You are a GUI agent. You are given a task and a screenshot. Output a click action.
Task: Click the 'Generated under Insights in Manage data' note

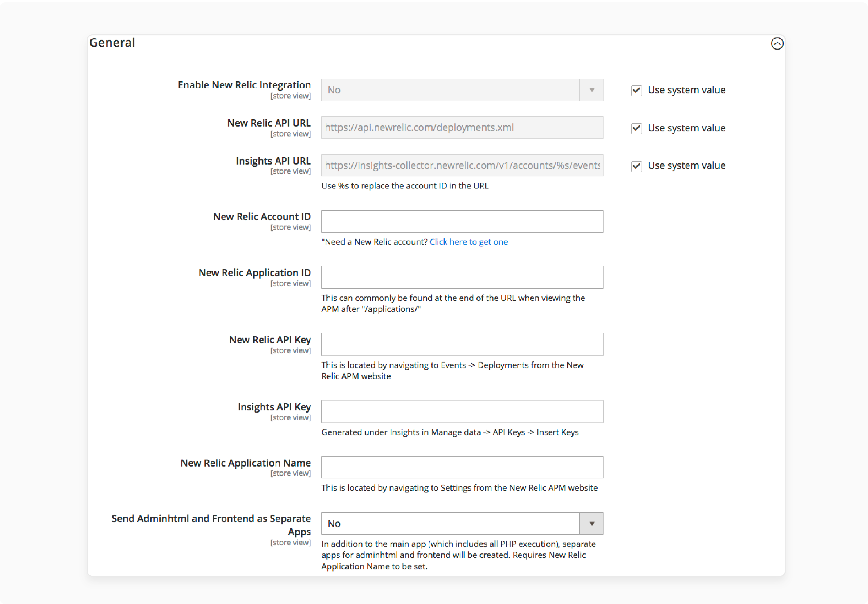pos(450,432)
